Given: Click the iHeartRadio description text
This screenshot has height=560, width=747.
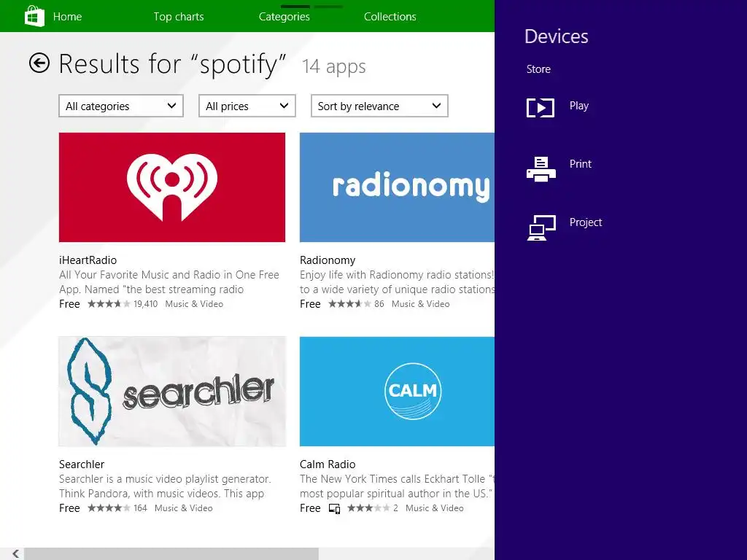Looking at the screenshot, I should point(169,282).
